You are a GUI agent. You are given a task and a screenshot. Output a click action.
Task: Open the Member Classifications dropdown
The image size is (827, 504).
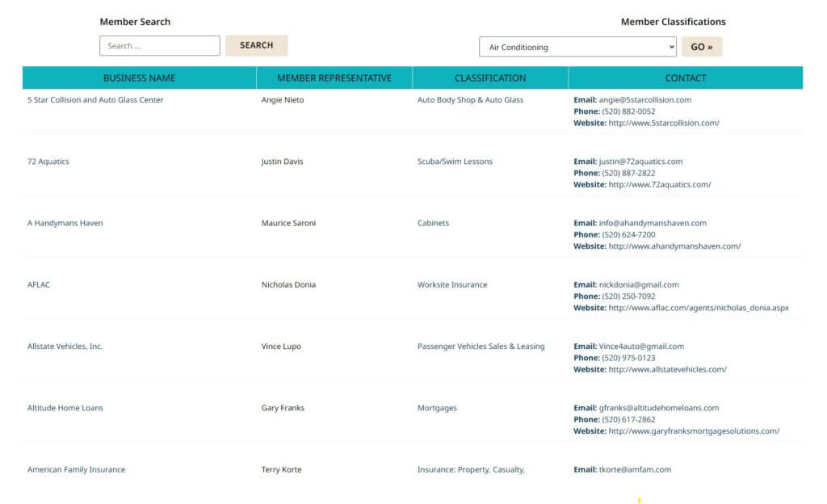tap(577, 47)
